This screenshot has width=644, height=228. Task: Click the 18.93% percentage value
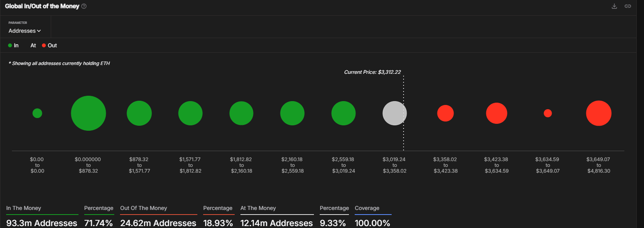click(x=218, y=223)
